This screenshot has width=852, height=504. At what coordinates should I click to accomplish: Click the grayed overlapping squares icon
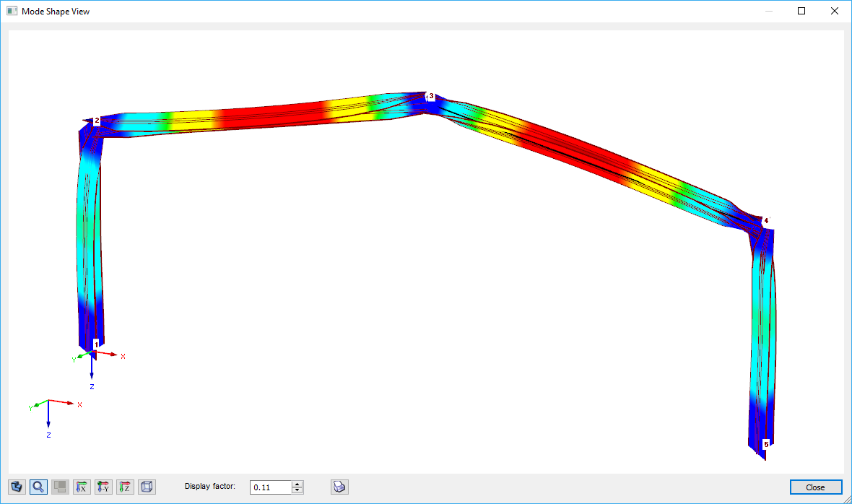coord(61,487)
